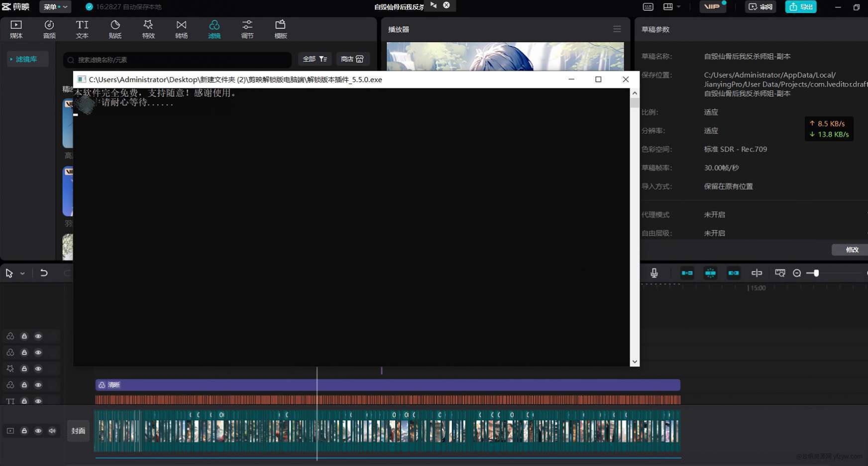Switch to the 转场 transitions tab
This screenshot has width=868, height=466.
(x=181, y=29)
